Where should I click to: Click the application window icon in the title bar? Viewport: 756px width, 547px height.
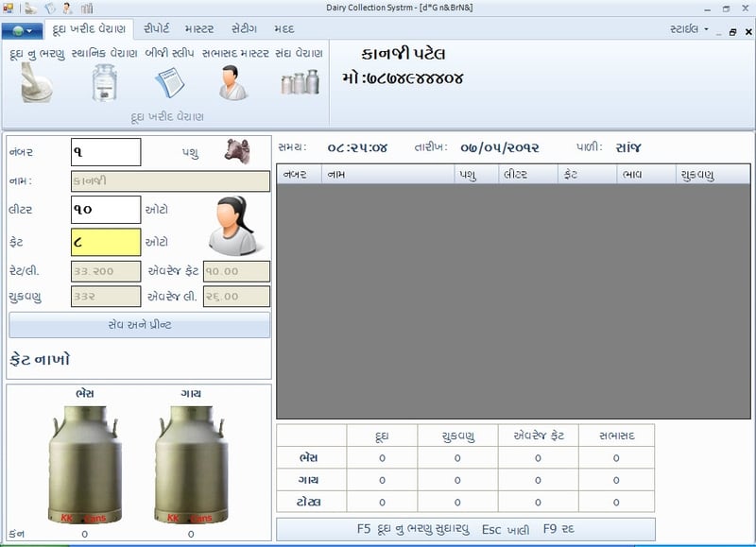(8, 9)
